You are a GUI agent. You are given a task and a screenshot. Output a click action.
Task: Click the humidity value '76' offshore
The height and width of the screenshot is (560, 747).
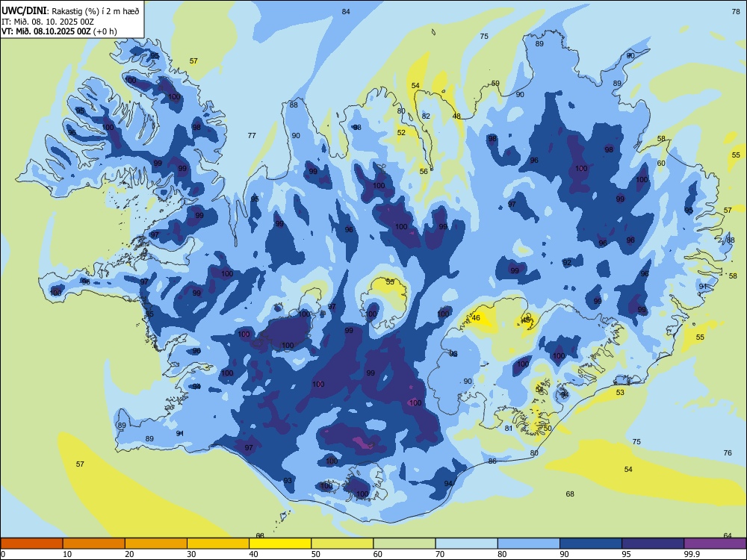tap(728, 453)
